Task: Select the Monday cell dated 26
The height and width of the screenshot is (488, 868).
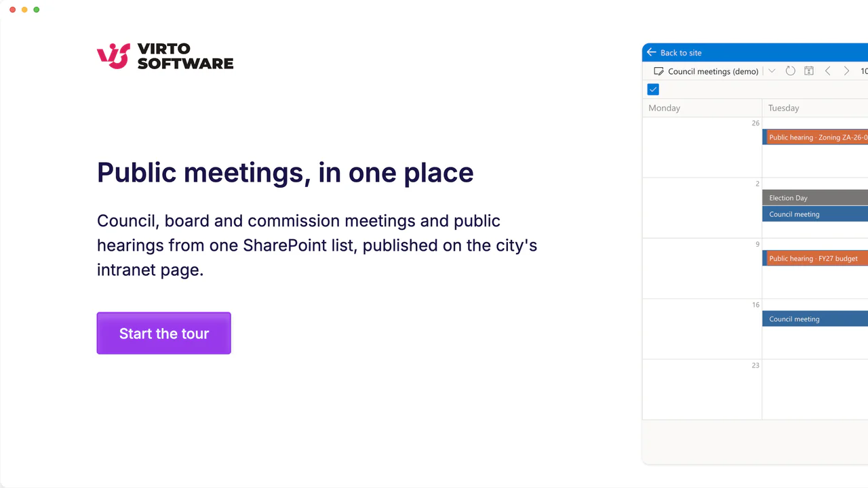Action: pos(702,147)
